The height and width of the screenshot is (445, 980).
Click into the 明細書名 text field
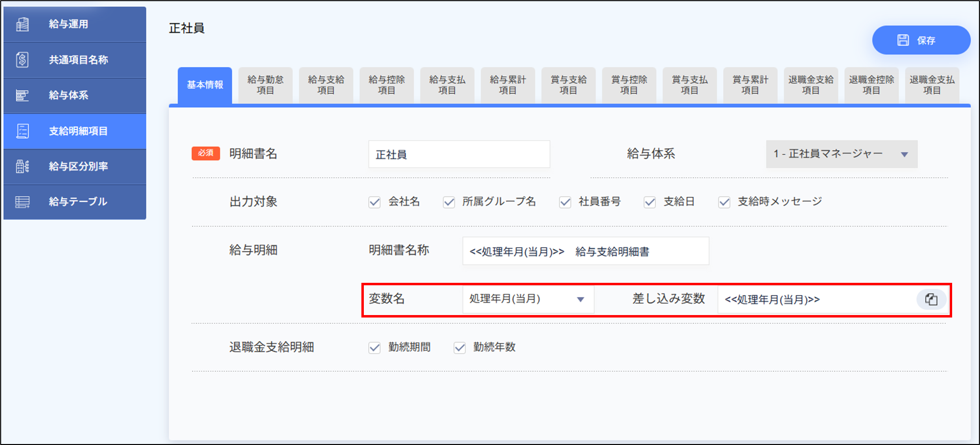[x=459, y=154]
